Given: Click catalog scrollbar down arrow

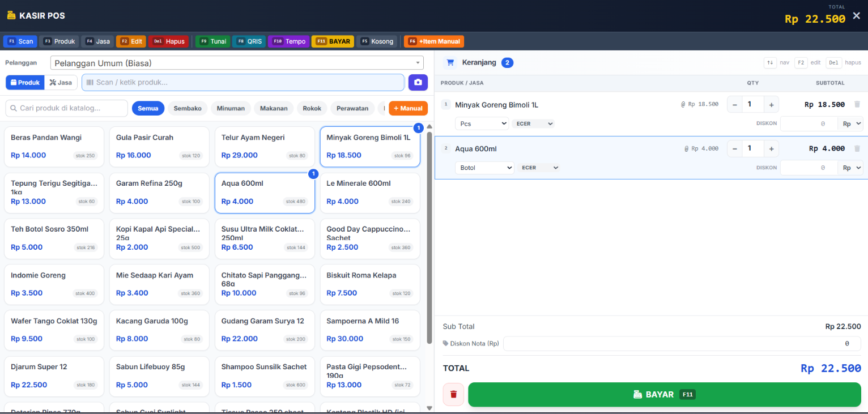Looking at the screenshot, I should (x=429, y=408).
